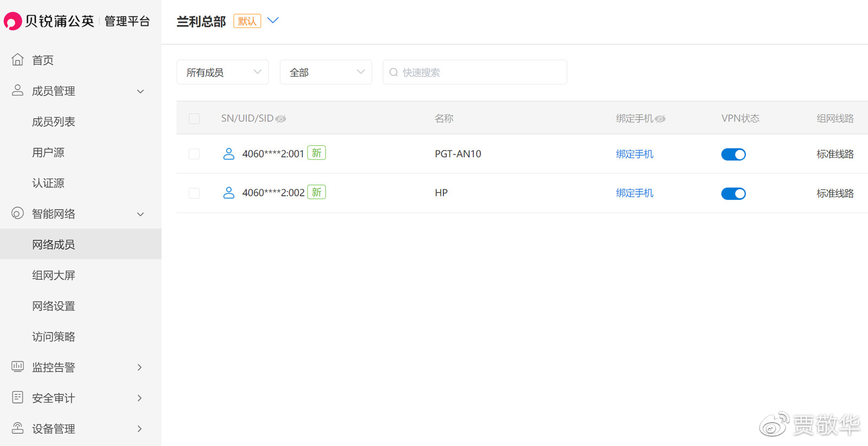Collapse the 成员管理 menu chevron
Screen dimensions: 868x446
coord(141,91)
